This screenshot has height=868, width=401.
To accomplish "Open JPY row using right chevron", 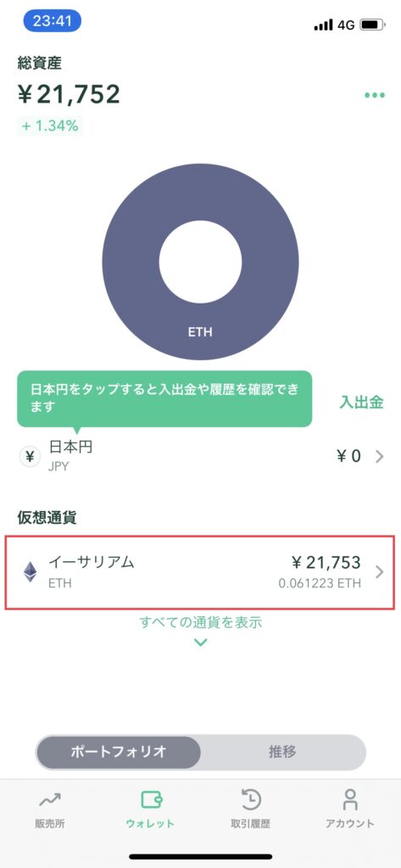I will [x=380, y=457].
